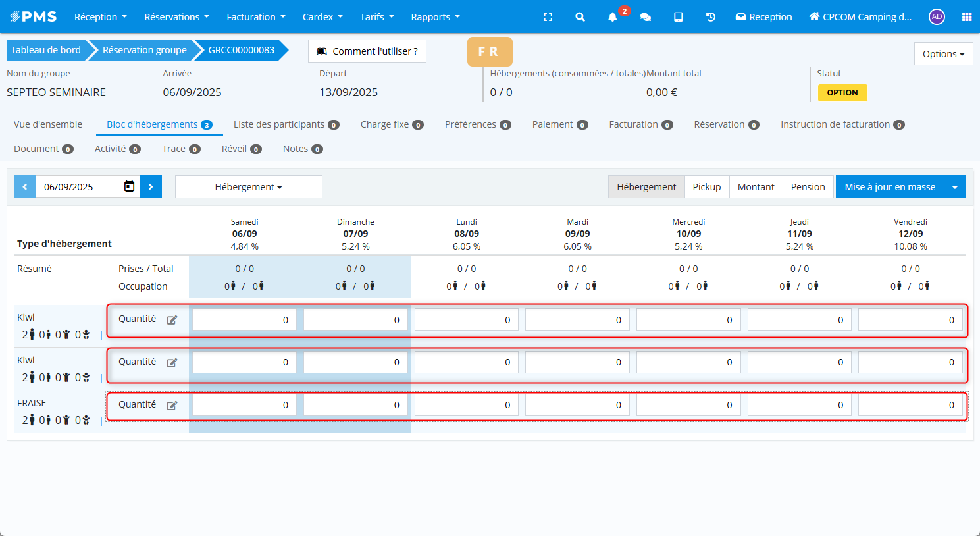Switch view to Pickup
This screenshot has width=980, height=536.
(706, 187)
